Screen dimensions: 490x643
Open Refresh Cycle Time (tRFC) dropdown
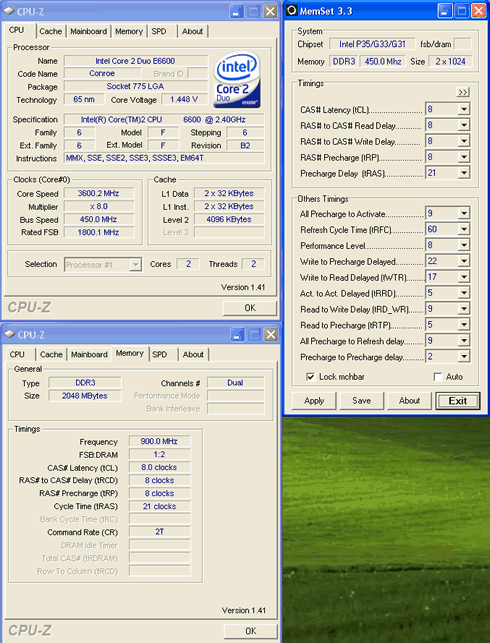click(464, 229)
